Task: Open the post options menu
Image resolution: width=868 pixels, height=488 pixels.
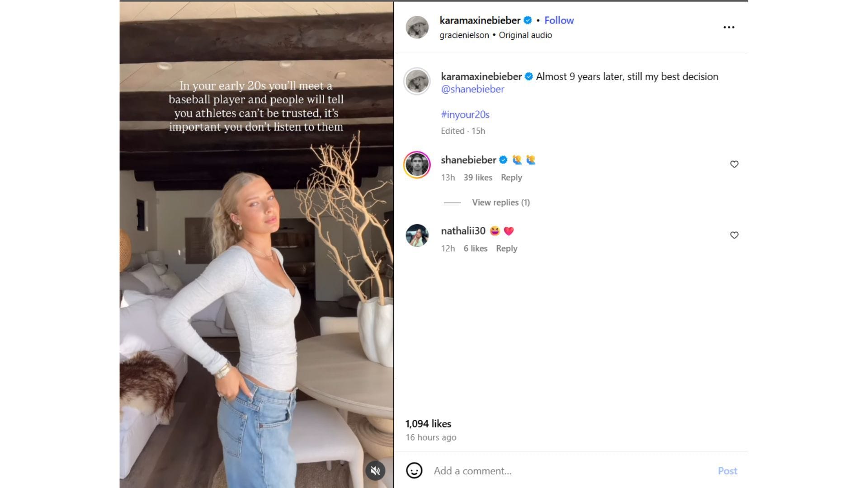Action: tap(729, 27)
